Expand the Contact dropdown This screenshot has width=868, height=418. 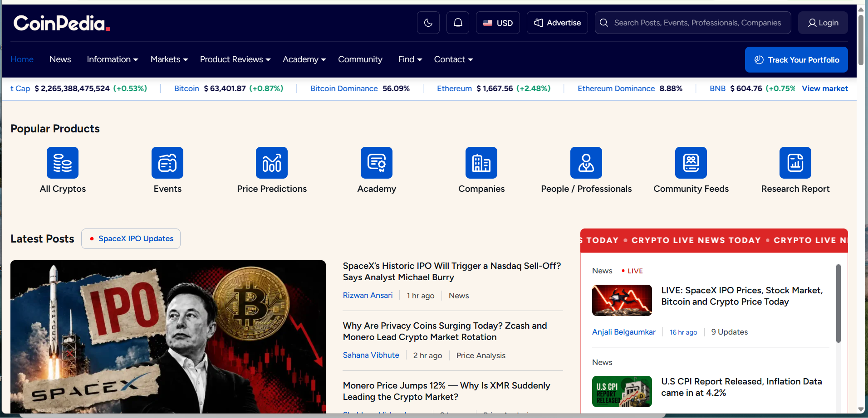pyautogui.click(x=453, y=59)
